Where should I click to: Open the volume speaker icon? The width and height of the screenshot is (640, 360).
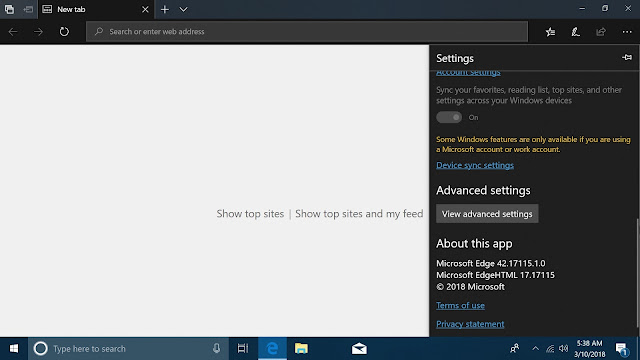click(x=564, y=349)
